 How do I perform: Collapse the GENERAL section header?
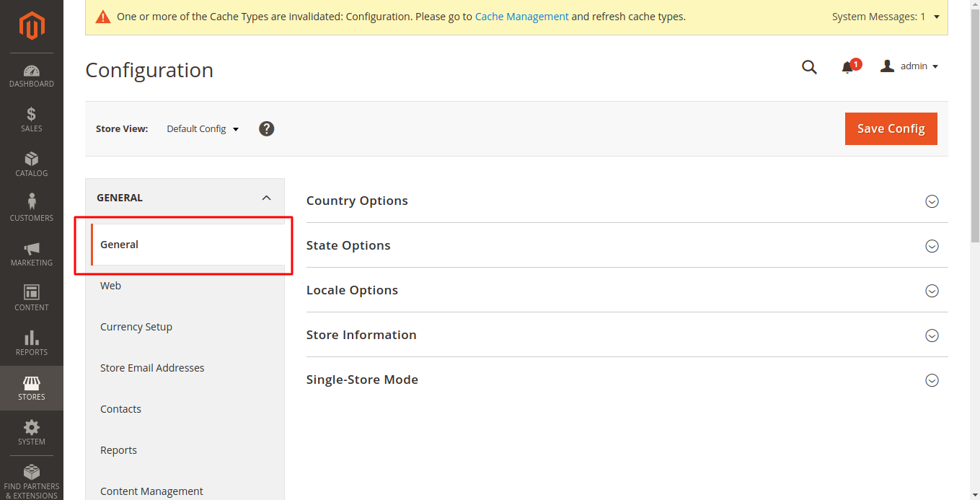(x=185, y=198)
